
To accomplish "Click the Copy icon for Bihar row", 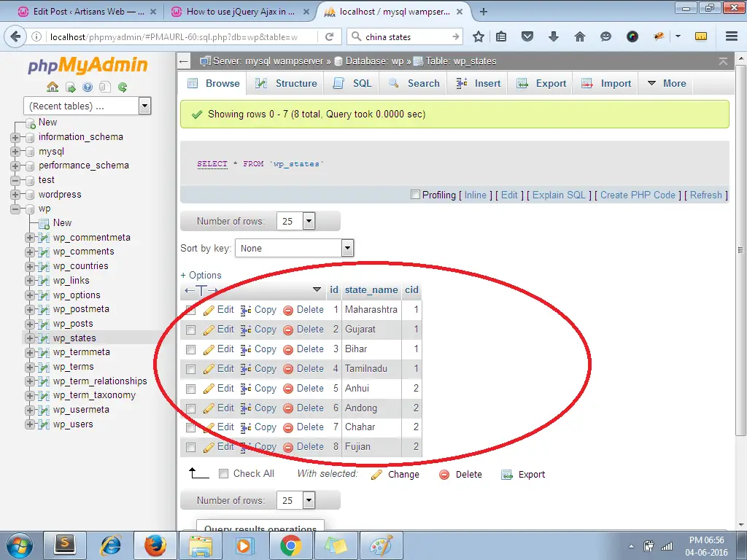I will click(246, 349).
